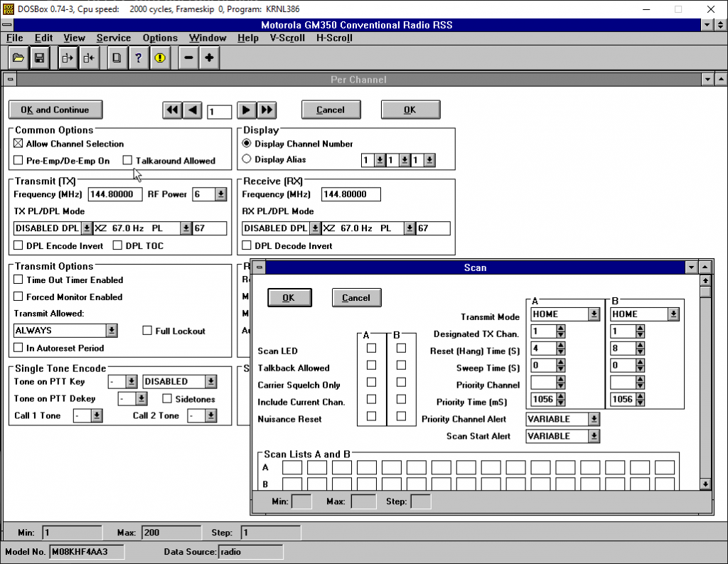This screenshot has width=728, height=564.
Task: Jump to last channel with double-right arrow
Action: [x=267, y=110]
